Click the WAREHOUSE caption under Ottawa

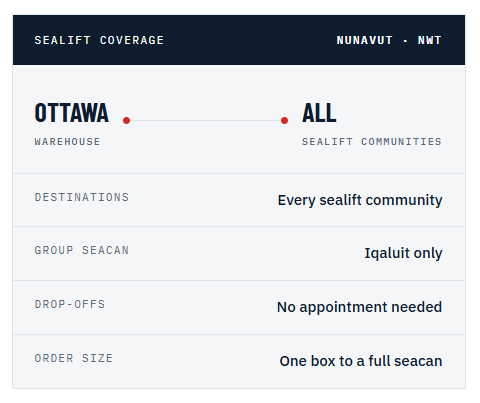(x=67, y=142)
